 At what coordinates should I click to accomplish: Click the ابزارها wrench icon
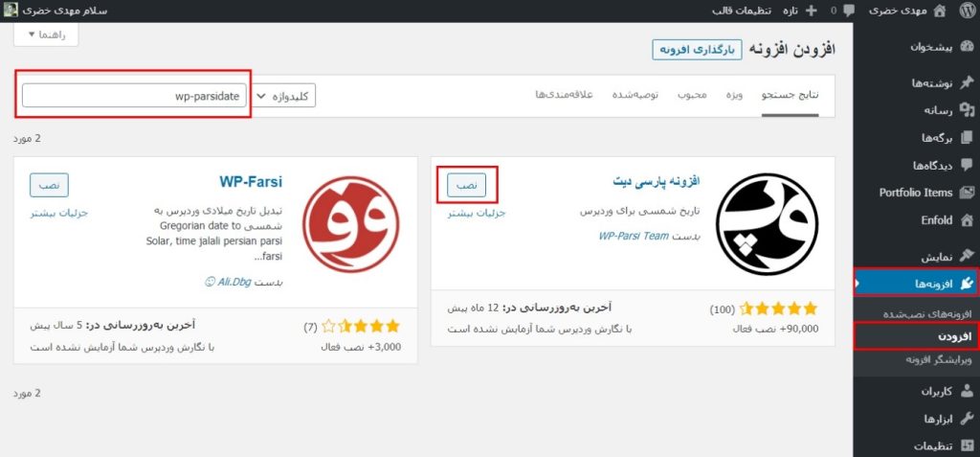click(x=967, y=419)
